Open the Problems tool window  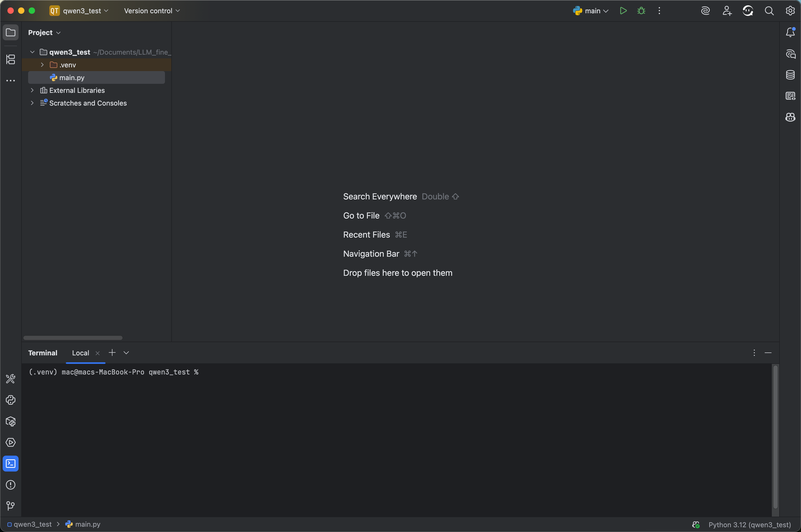point(11,485)
